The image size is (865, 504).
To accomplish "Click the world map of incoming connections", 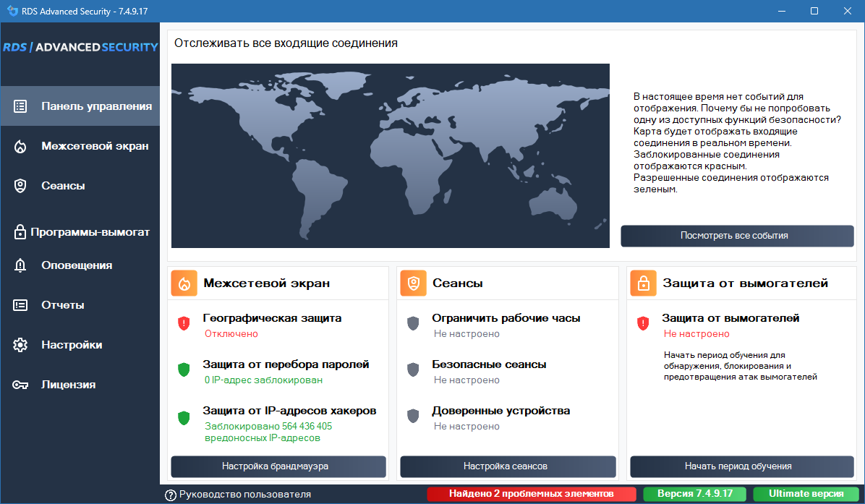I will click(390, 155).
